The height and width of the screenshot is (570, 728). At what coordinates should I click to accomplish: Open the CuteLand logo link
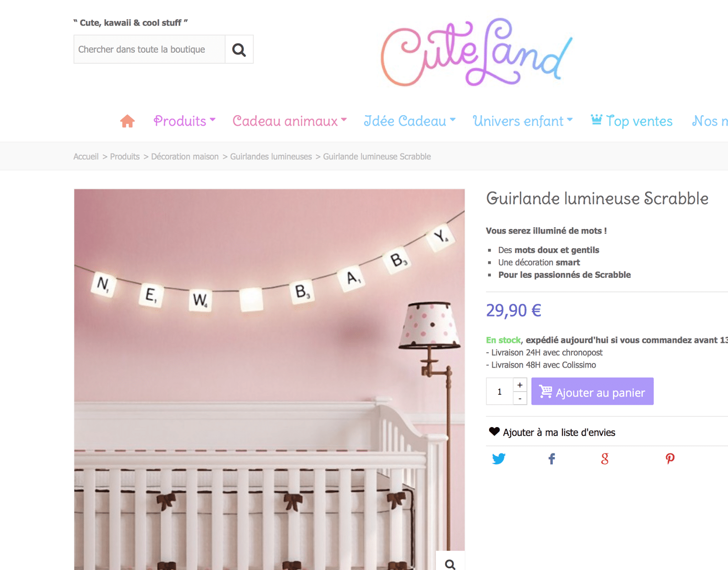[x=476, y=52]
